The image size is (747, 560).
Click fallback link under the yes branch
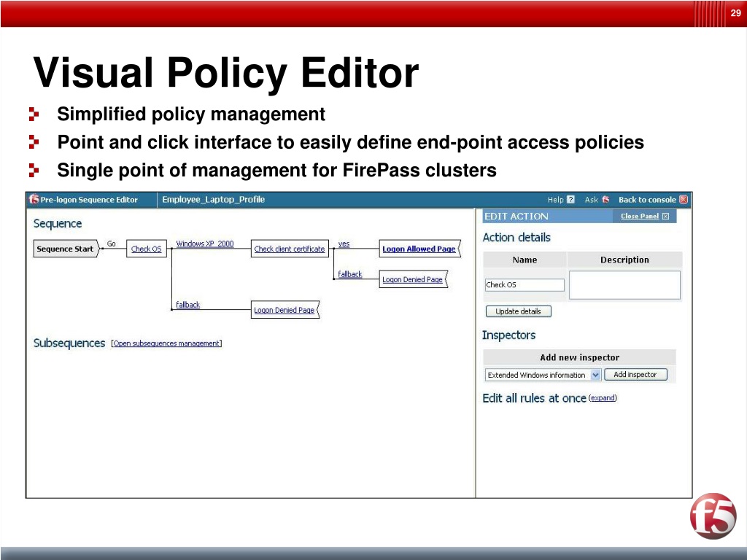click(350, 274)
